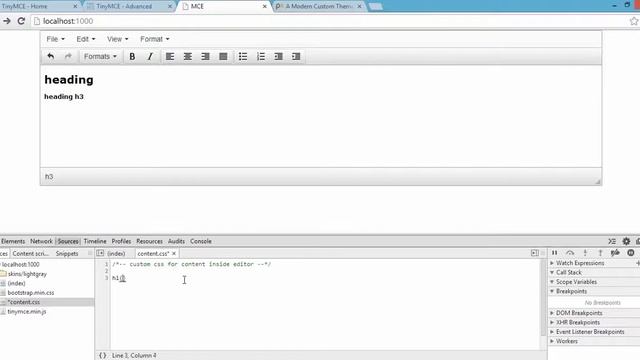The image size is (640, 360).
Task: Insert a bullet list
Action: (243, 56)
